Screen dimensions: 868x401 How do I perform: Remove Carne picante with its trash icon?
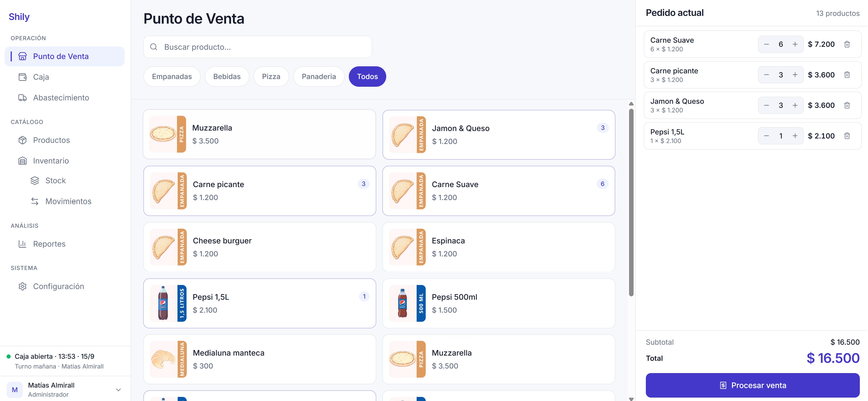[847, 75]
